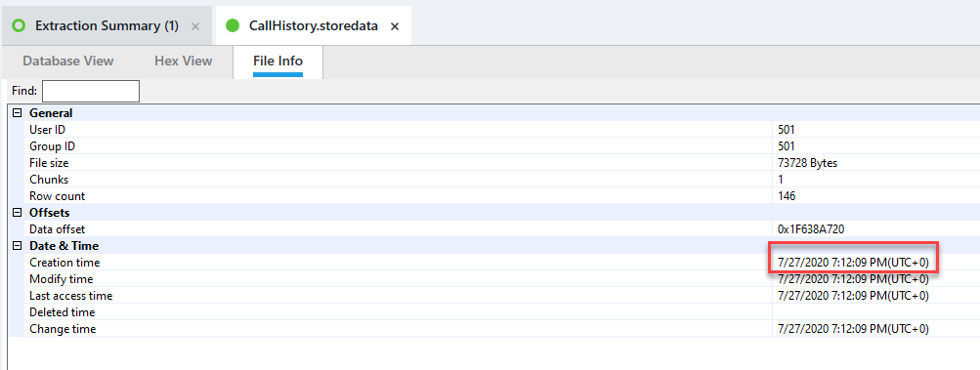Click the Modify time timestamp value
Image resolution: width=980 pixels, height=370 pixels.
point(853,279)
